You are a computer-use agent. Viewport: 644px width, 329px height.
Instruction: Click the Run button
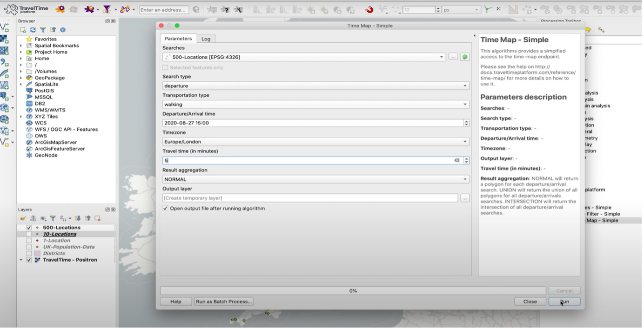564,302
